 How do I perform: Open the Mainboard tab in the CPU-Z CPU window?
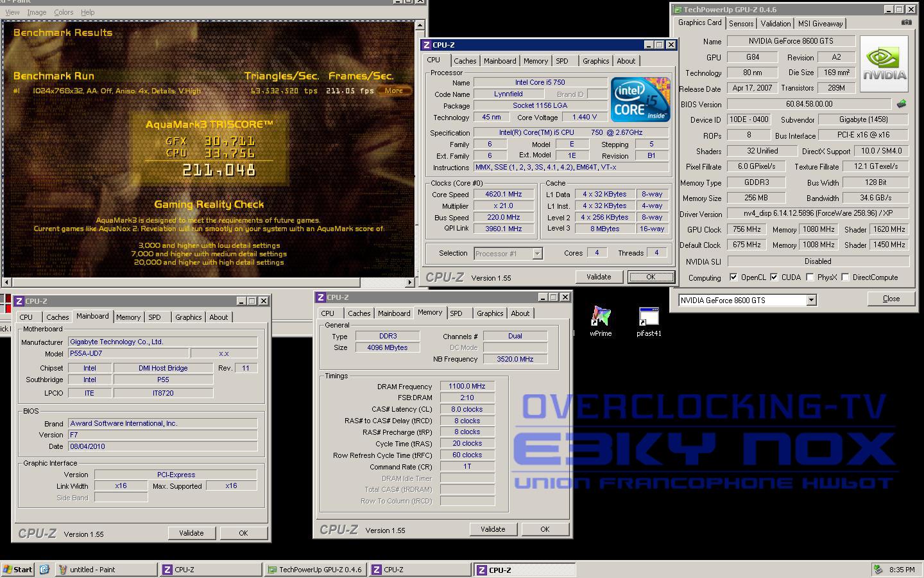(x=500, y=61)
